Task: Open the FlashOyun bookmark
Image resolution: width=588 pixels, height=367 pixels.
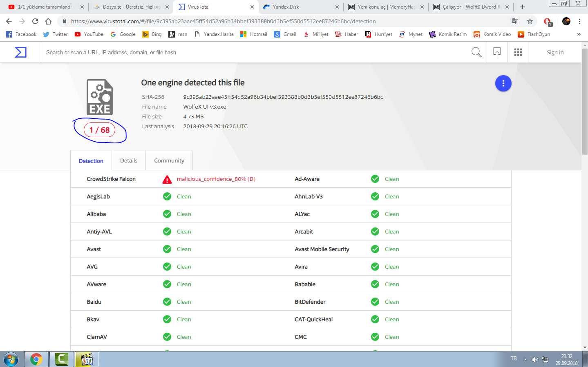Action: 534,34
